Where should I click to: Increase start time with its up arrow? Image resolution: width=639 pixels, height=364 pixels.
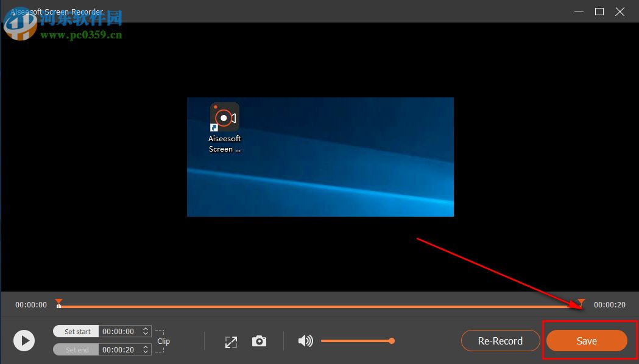click(x=146, y=329)
